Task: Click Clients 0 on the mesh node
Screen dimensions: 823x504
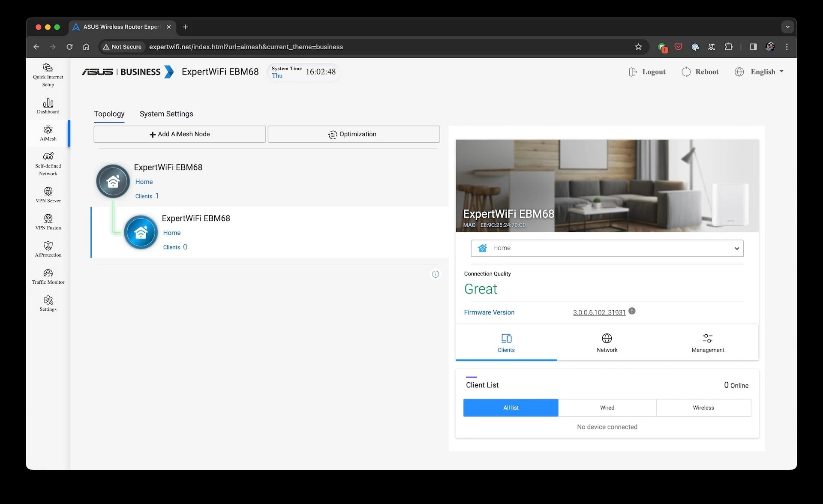Action: pyautogui.click(x=175, y=247)
